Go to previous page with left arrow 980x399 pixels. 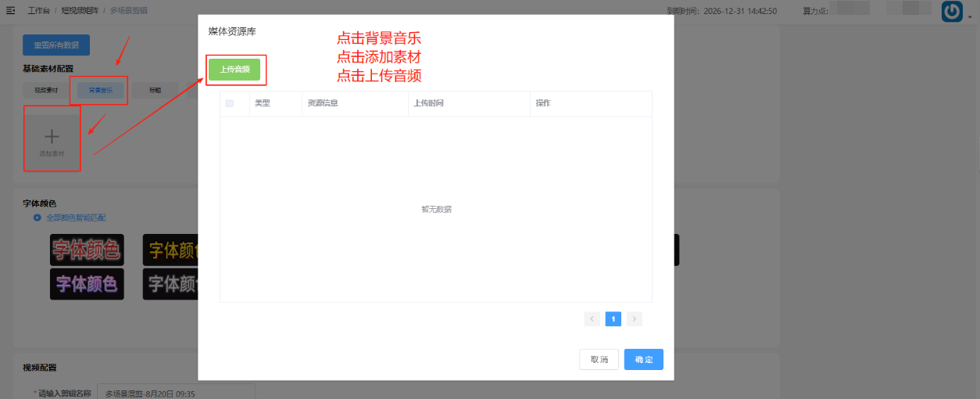tap(592, 319)
